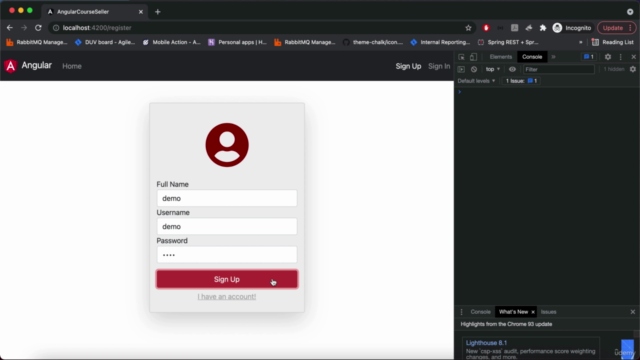
Task: Click Sign In in the top navbar
Action: [439, 66]
